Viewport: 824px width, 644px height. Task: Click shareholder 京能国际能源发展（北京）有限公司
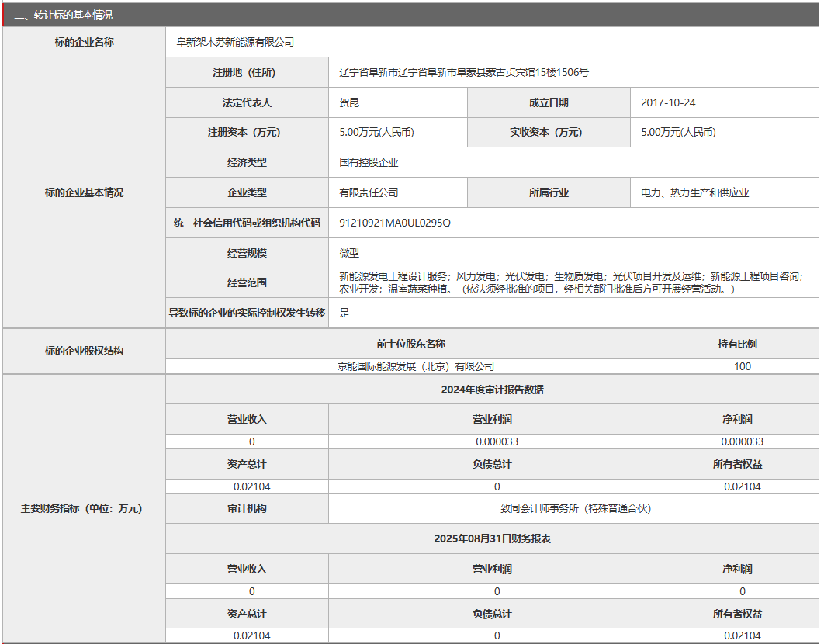coord(411,366)
